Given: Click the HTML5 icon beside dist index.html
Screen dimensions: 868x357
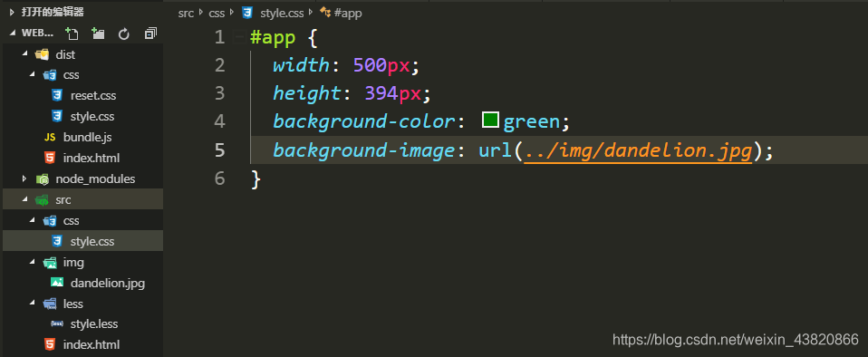Looking at the screenshot, I should tap(50, 158).
